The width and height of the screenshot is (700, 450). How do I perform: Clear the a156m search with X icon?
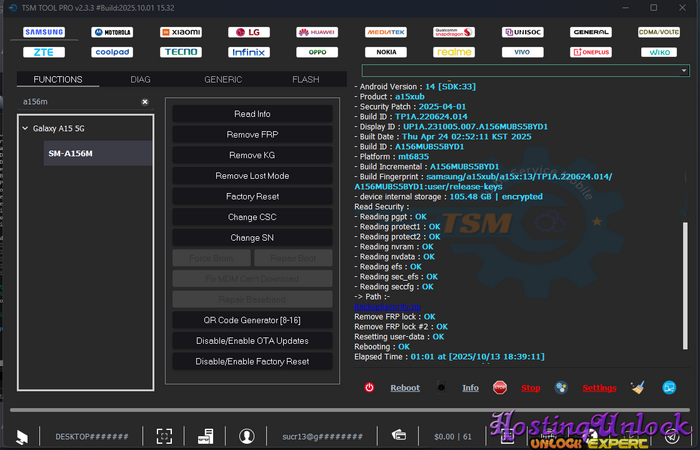point(144,102)
